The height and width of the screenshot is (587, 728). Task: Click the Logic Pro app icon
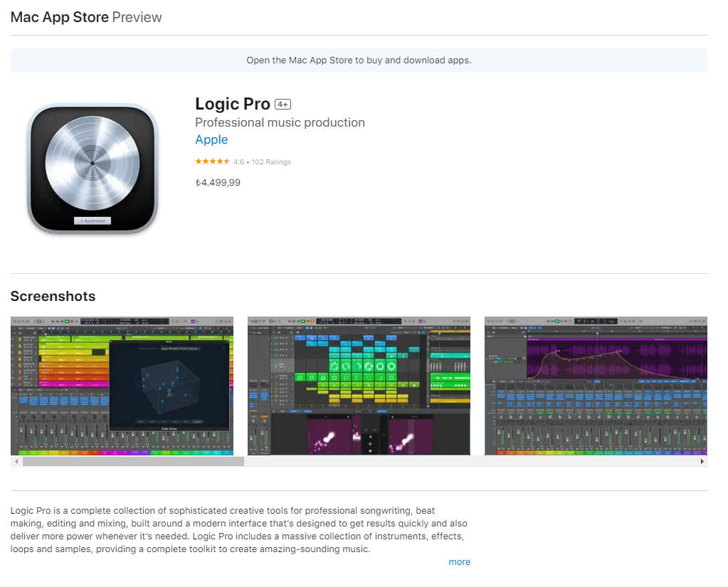pyautogui.click(x=93, y=169)
